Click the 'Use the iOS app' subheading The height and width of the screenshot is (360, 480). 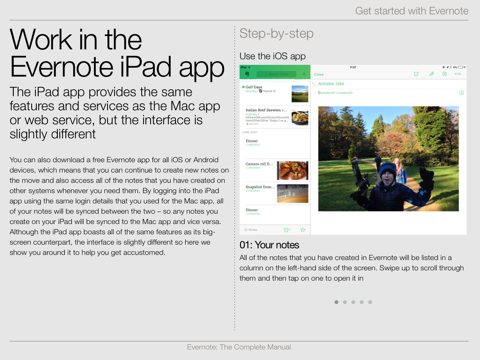[272, 56]
